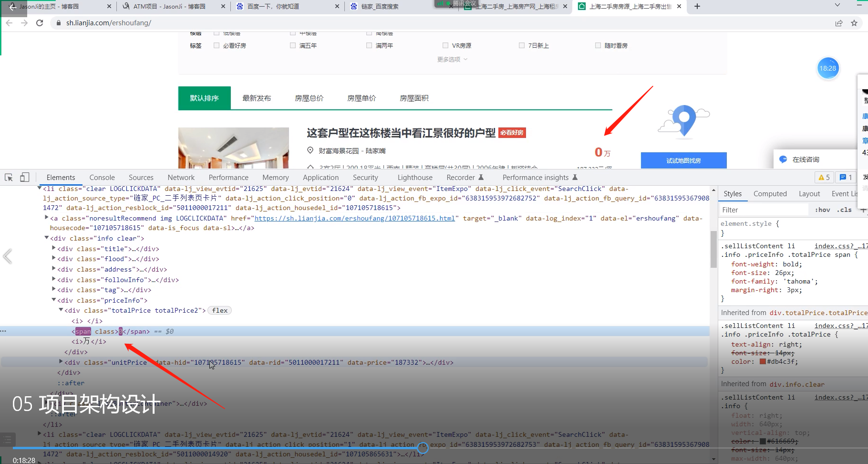Click the 试试地图找房 button
Viewport: 868px width, 464px height.
[683, 160]
